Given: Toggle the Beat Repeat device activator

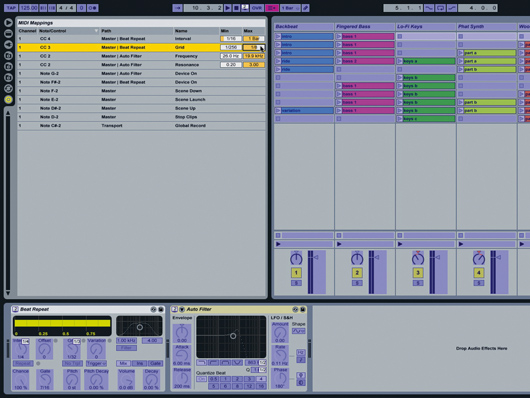Looking at the screenshot, I should click(x=15, y=309).
